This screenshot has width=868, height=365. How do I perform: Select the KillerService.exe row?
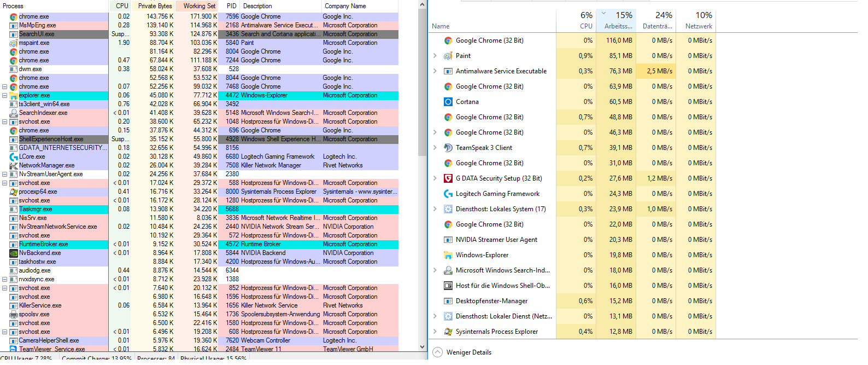(199, 305)
